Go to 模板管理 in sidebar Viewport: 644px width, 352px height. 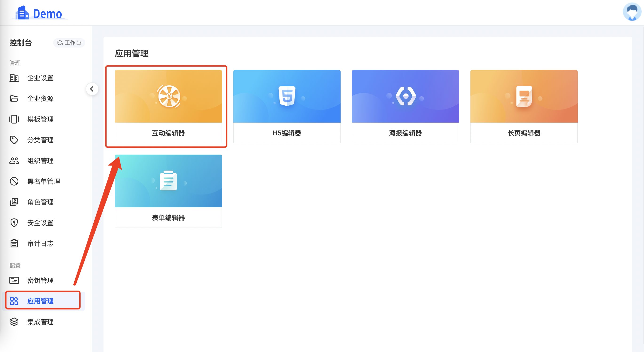tap(44, 119)
